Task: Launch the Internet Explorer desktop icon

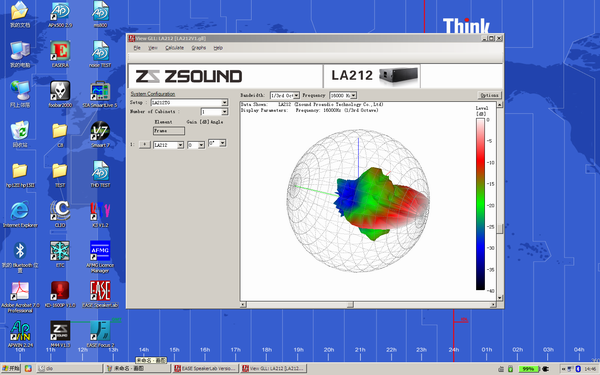Action: [20, 214]
